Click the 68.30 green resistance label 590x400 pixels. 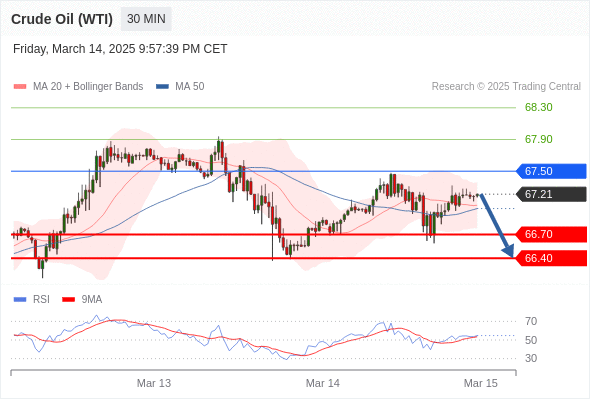click(539, 107)
